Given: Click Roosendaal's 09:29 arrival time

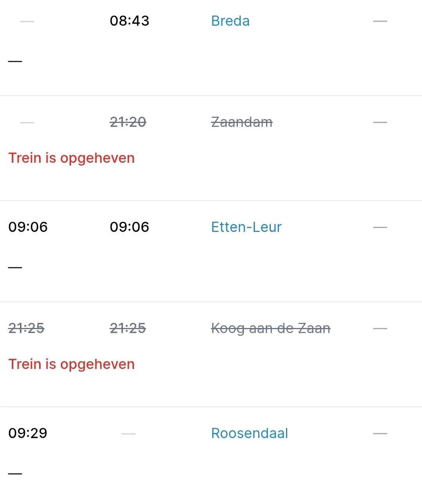Looking at the screenshot, I should coord(28,433).
